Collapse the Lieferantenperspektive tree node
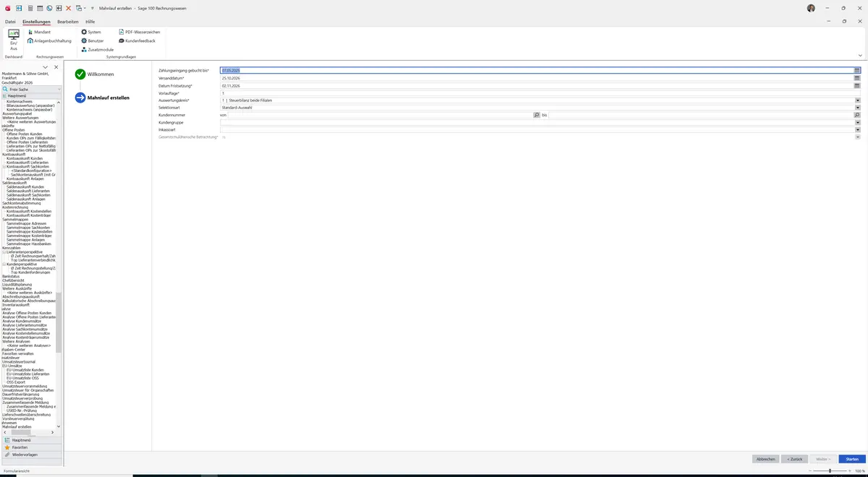The height and width of the screenshot is (477, 868). click(x=4, y=252)
